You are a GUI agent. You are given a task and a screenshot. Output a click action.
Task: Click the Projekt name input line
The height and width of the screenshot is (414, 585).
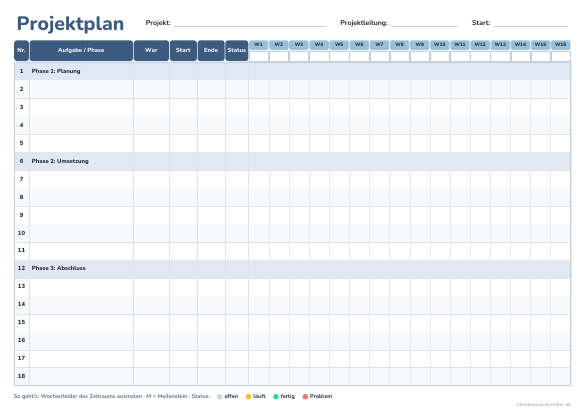click(250, 23)
